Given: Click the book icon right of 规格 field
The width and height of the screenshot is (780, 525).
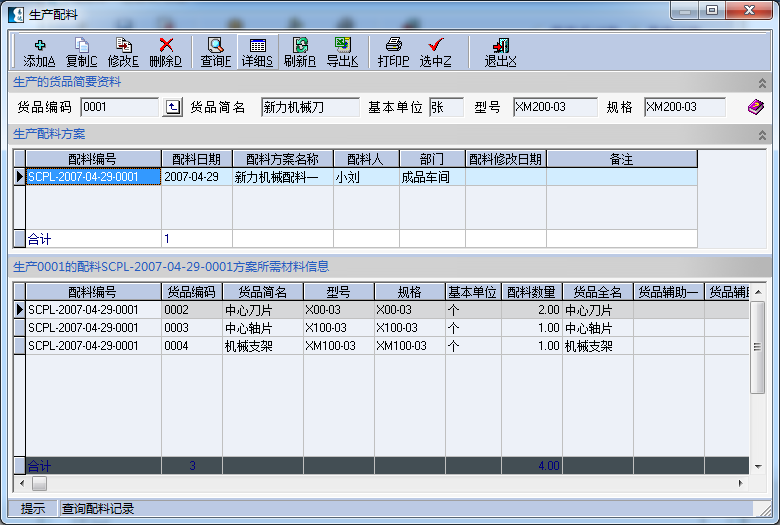Looking at the screenshot, I should tap(756, 107).
